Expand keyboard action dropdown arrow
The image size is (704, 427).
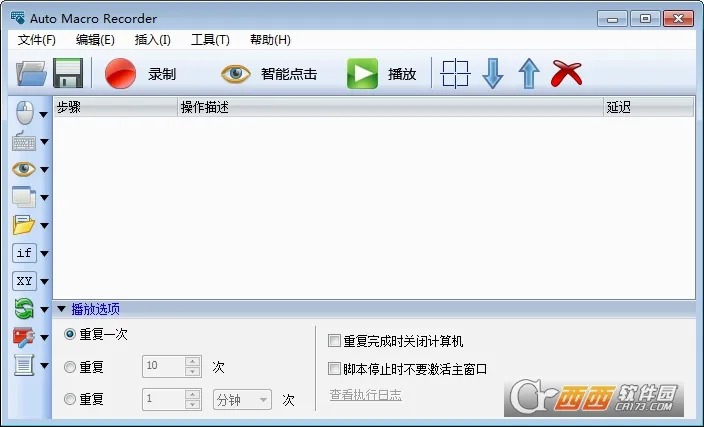pyautogui.click(x=44, y=142)
